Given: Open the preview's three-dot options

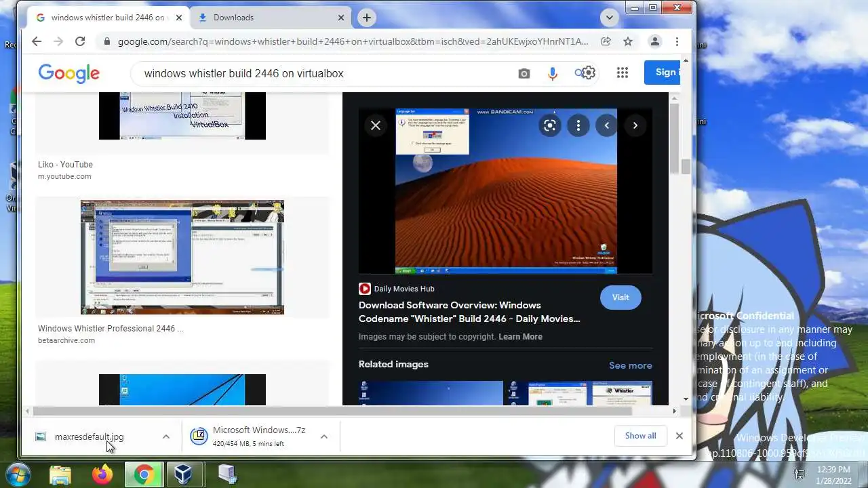Looking at the screenshot, I should point(578,125).
